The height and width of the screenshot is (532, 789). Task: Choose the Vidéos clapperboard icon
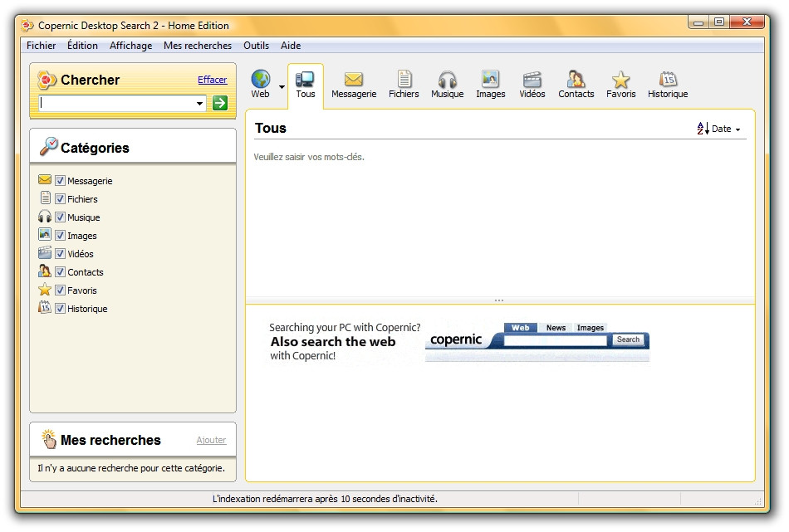[532, 81]
